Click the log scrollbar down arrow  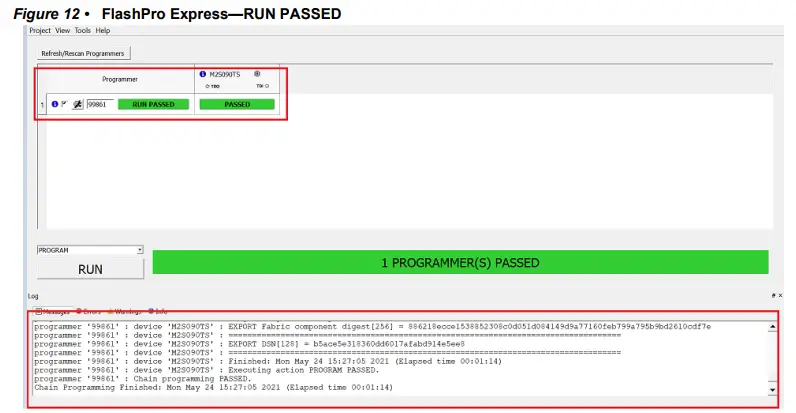click(772, 390)
